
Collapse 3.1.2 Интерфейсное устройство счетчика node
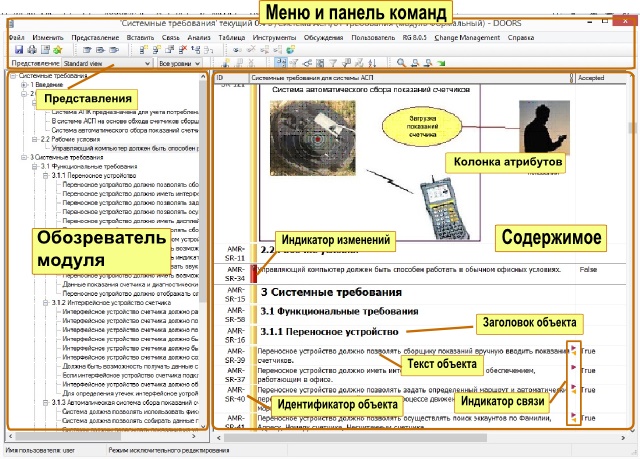(46, 303)
